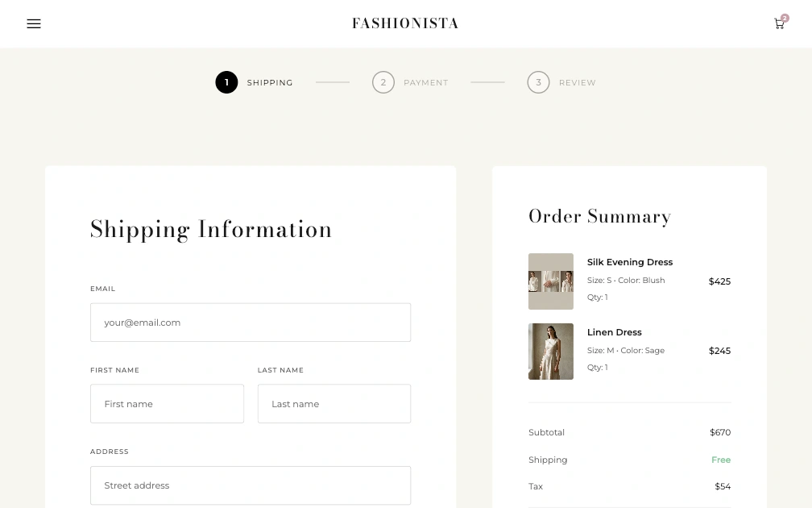The width and height of the screenshot is (812, 508).
Task: Open Linen Dress thumbnail
Action: [551, 352]
